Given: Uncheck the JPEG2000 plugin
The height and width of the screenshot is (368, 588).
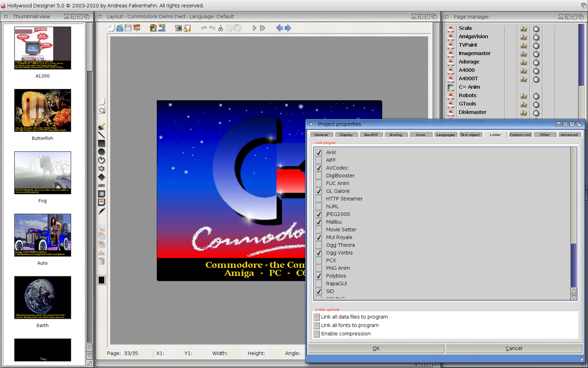Looking at the screenshot, I should pyautogui.click(x=319, y=214).
